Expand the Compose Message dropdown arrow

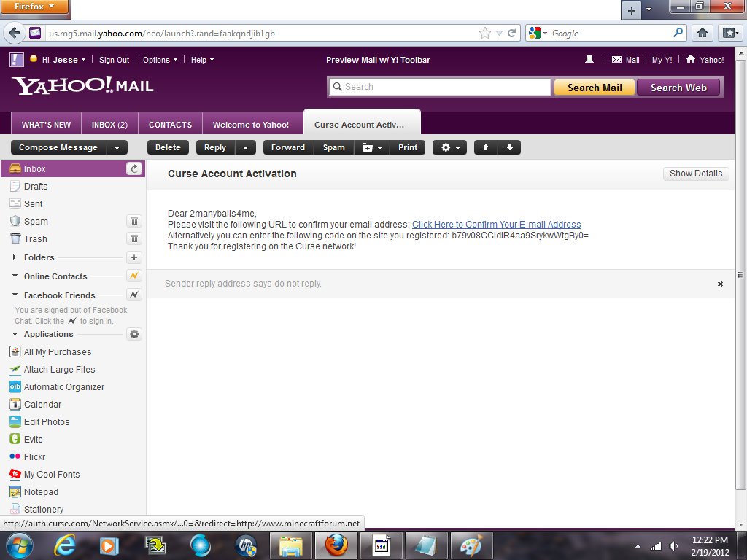tap(117, 147)
